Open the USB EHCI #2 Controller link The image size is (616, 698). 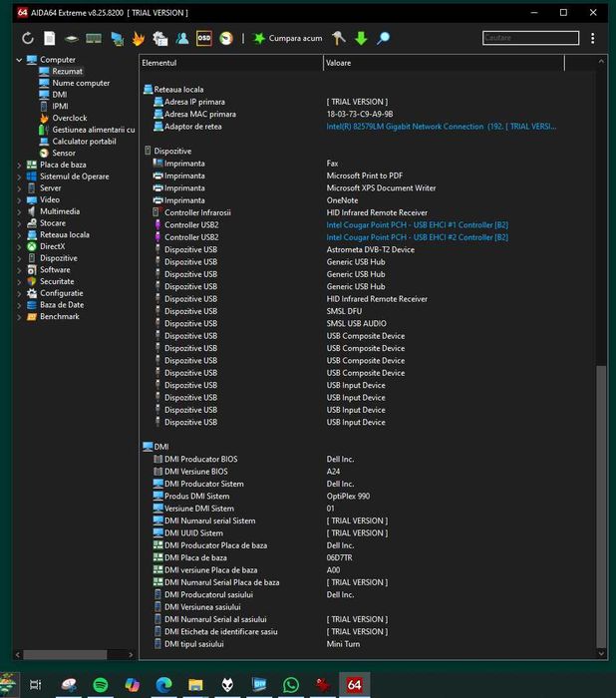[x=417, y=237]
